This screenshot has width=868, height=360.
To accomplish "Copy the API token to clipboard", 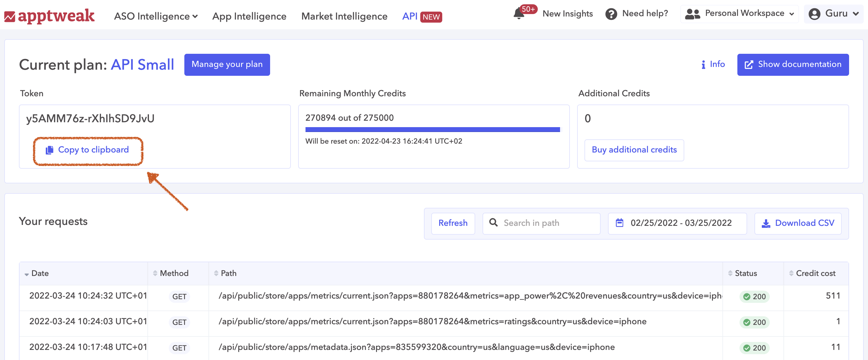I will click(88, 150).
